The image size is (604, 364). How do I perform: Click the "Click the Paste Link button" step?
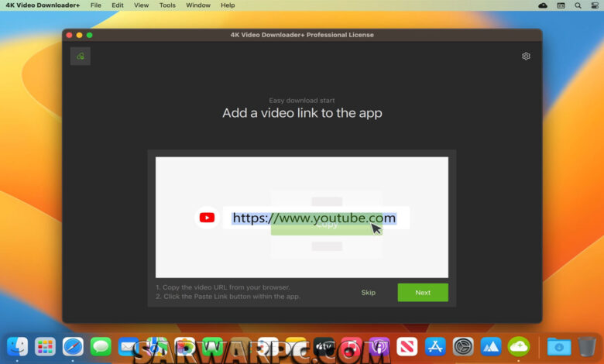(x=228, y=297)
